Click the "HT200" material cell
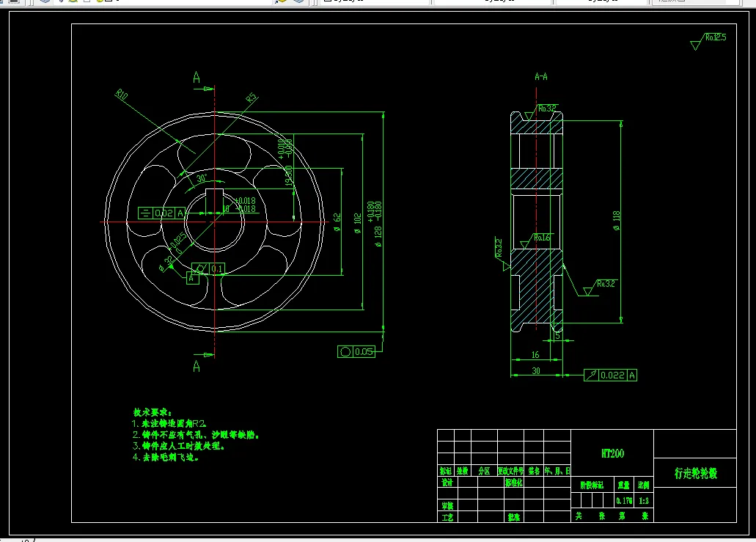Viewport: 756px width, 542px height. point(612,453)
